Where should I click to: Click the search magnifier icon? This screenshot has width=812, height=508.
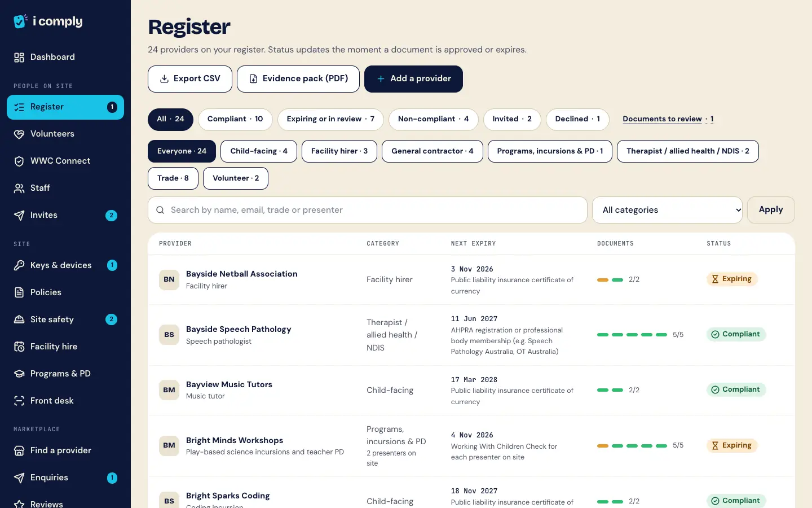pos(160,210)
